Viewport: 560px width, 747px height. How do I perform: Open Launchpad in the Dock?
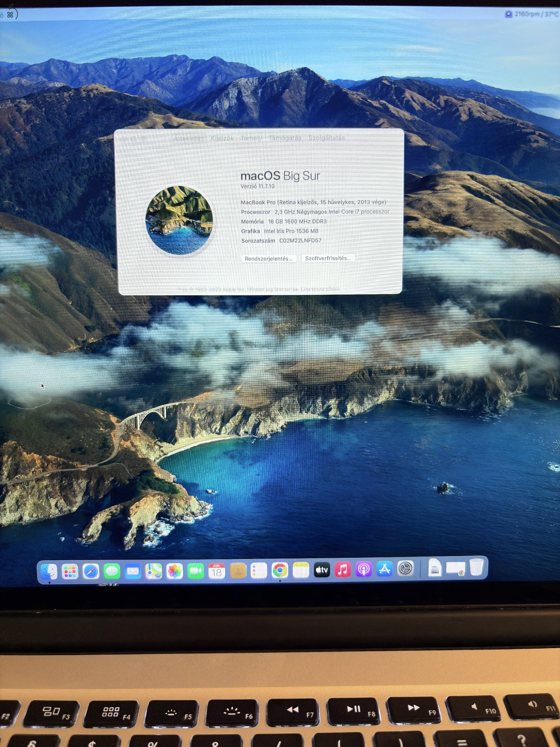[x=70, y=571]
